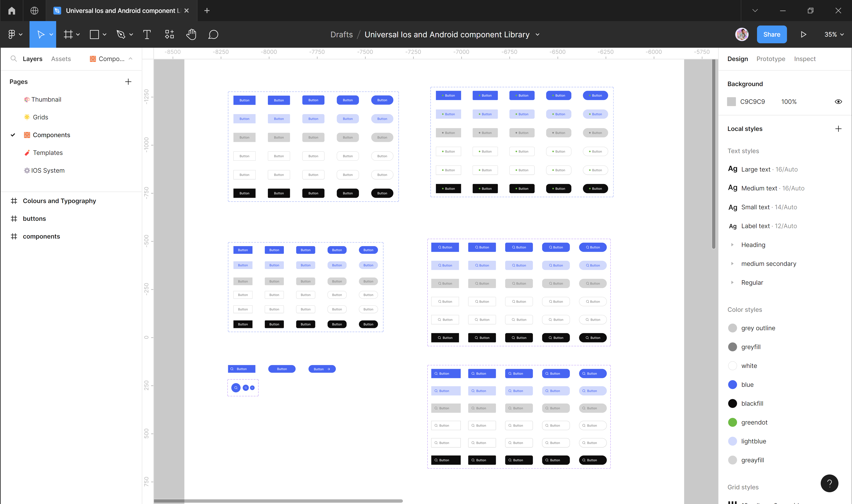
Task: Click the components frame icon
Action: 14,236
